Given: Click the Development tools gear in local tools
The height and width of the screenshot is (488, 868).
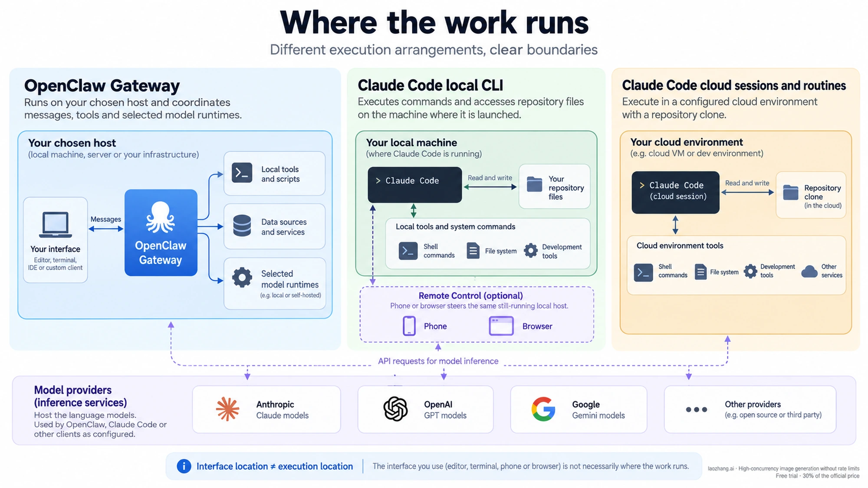Looking at the screenshot, I should (530, 250).
